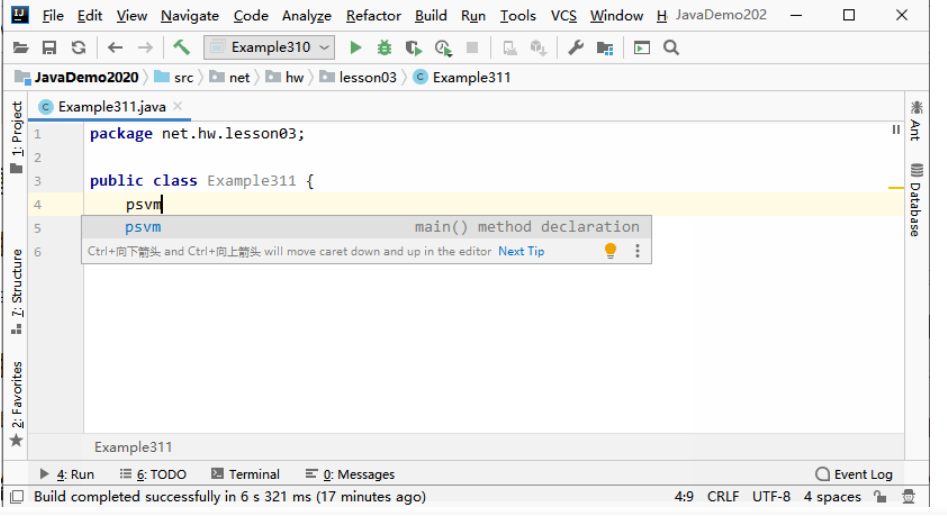Change the CRLF line separator
The height and width of the screenshot is (516, 947).
(x=723, y=497)
